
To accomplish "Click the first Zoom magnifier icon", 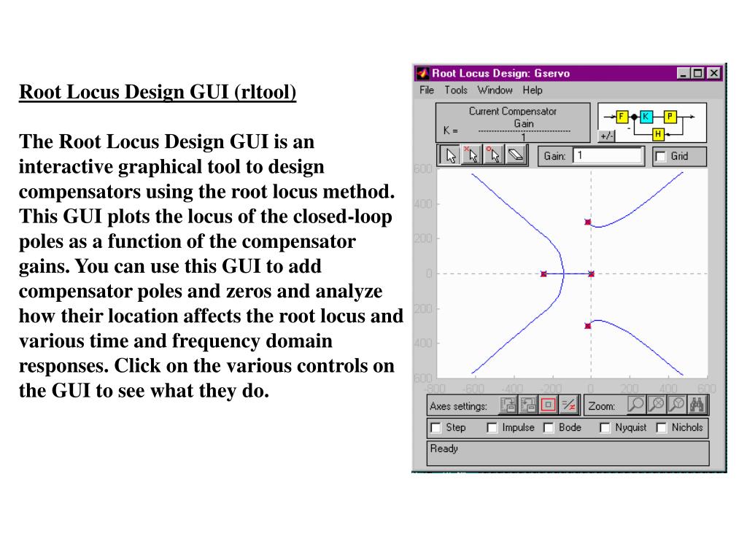I will click(x=635, y=405).
